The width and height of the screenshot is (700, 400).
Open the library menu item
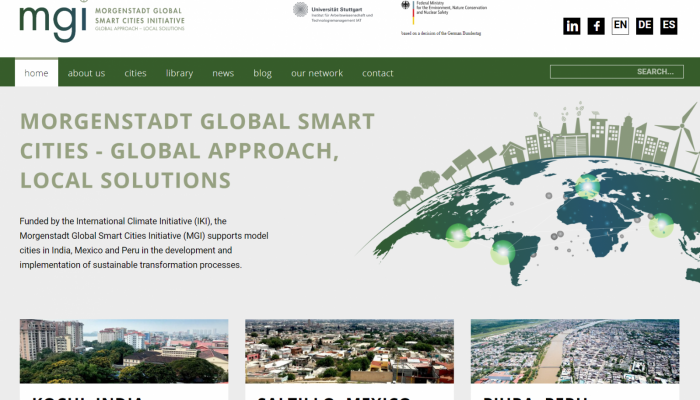[179, 73]
